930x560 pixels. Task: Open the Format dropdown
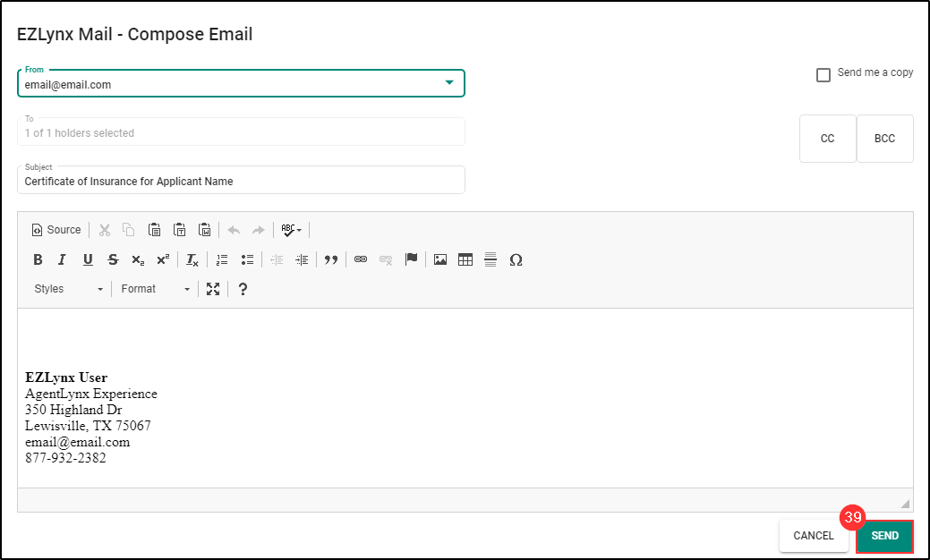click(x=155, y=289)
